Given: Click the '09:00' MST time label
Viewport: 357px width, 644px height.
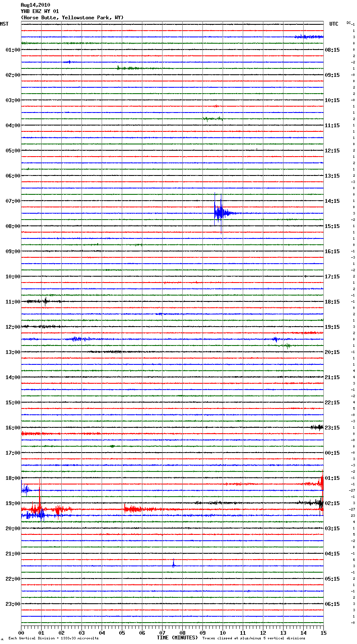Looking at the screenshot, I should click(13, 251).
